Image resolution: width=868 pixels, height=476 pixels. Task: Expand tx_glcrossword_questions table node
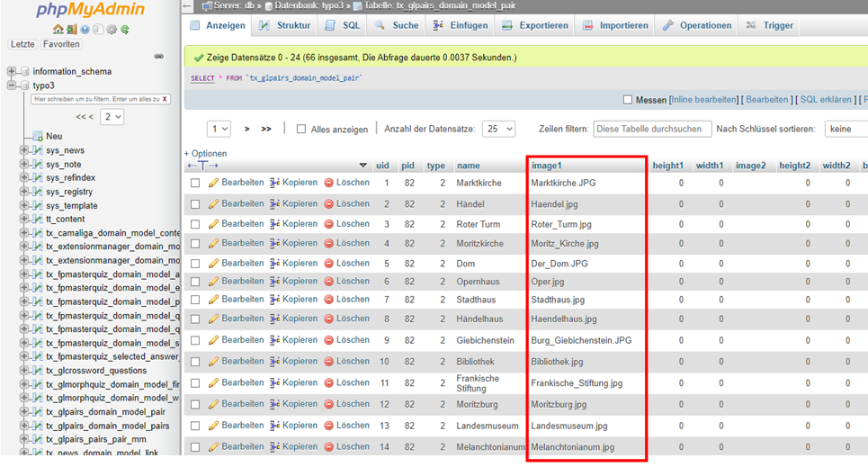click(23, 371)
